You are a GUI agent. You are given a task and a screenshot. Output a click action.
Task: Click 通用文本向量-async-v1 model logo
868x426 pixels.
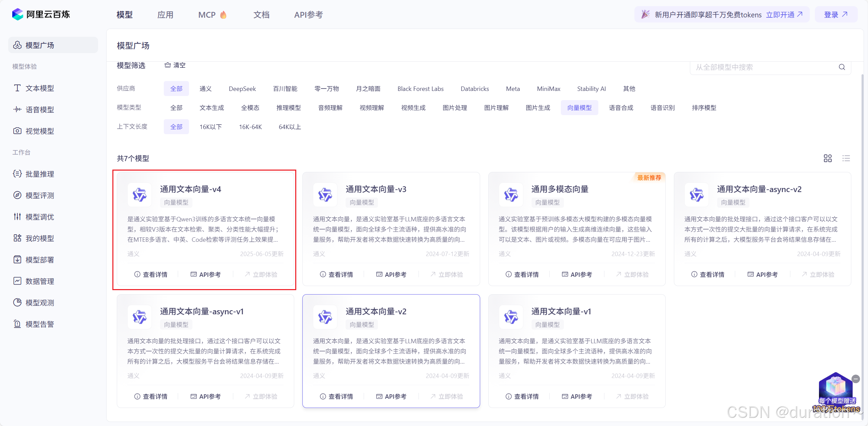tap(140, 317)
